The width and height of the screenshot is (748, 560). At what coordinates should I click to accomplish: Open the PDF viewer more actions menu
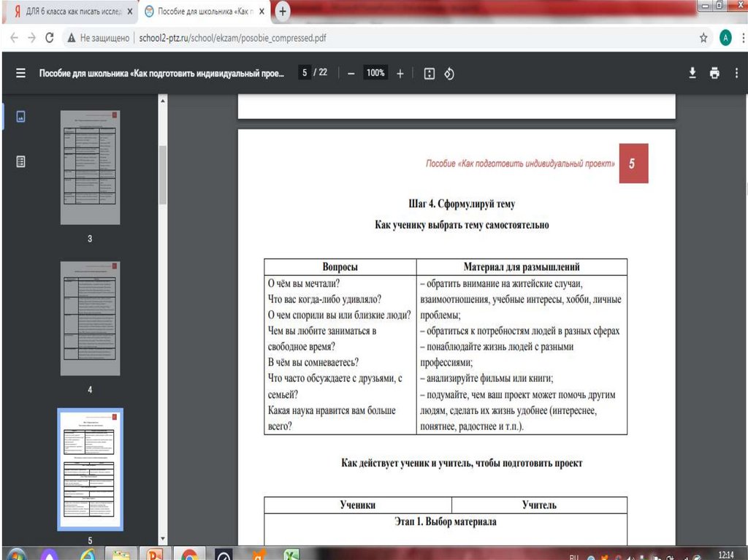pyautogui.click(x=737, y=73)
